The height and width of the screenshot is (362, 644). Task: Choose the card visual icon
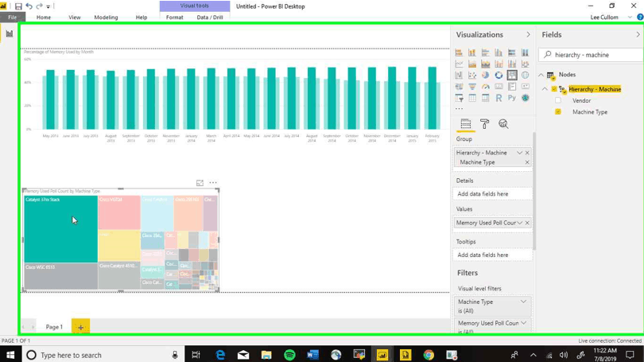click(x=499, y=86)
